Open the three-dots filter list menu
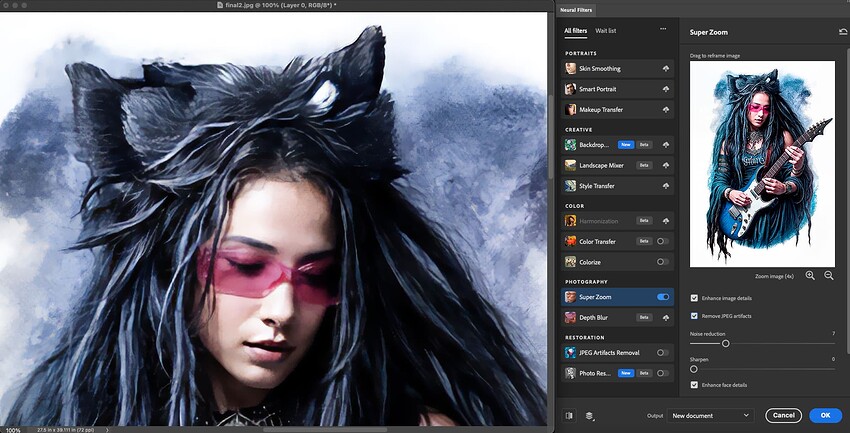 point(663,29)
